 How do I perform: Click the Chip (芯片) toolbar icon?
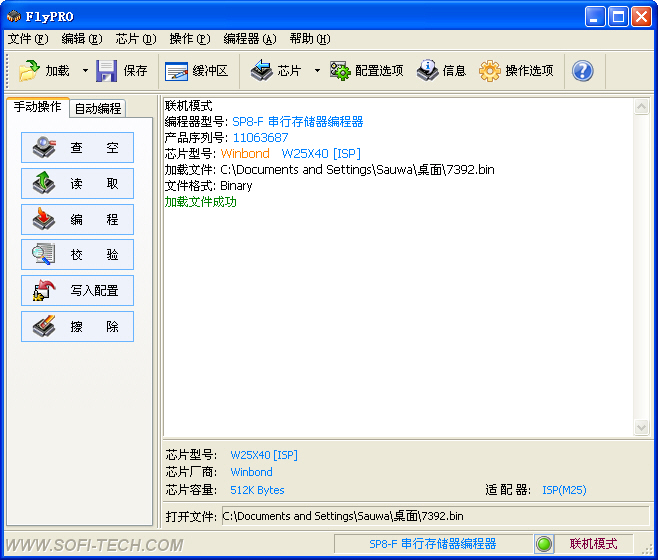click(261, 71)
